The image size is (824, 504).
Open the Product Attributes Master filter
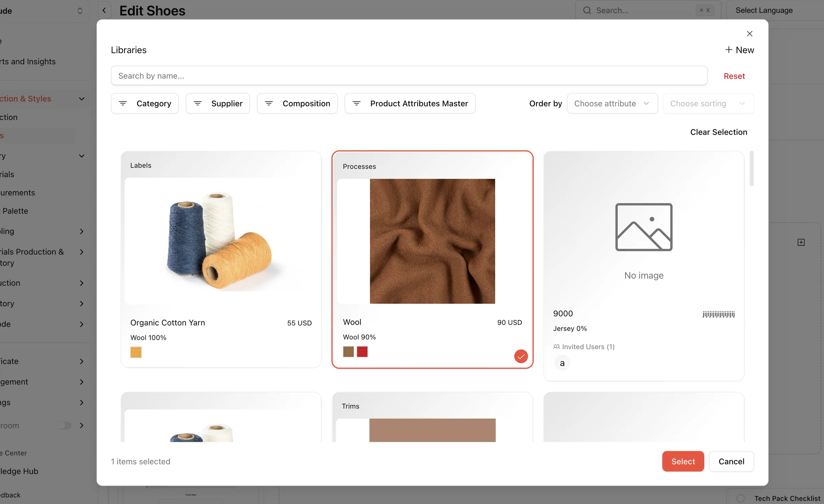click(x=410, y=103)
